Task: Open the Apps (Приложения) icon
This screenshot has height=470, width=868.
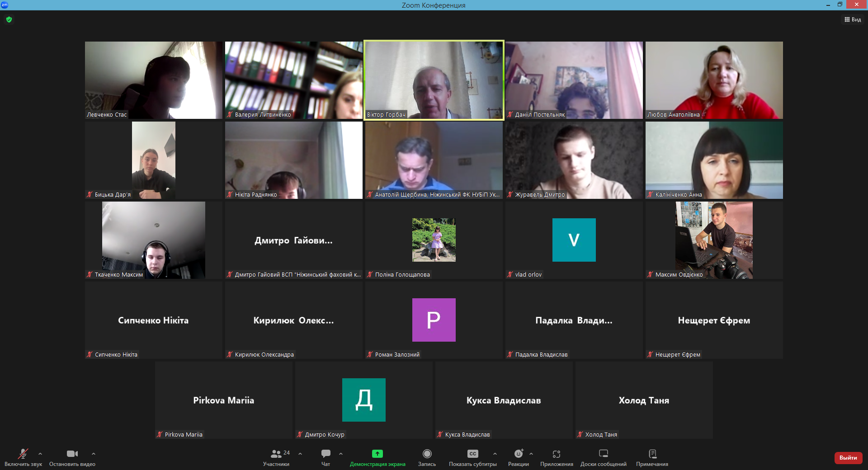Action: (557, 454)
